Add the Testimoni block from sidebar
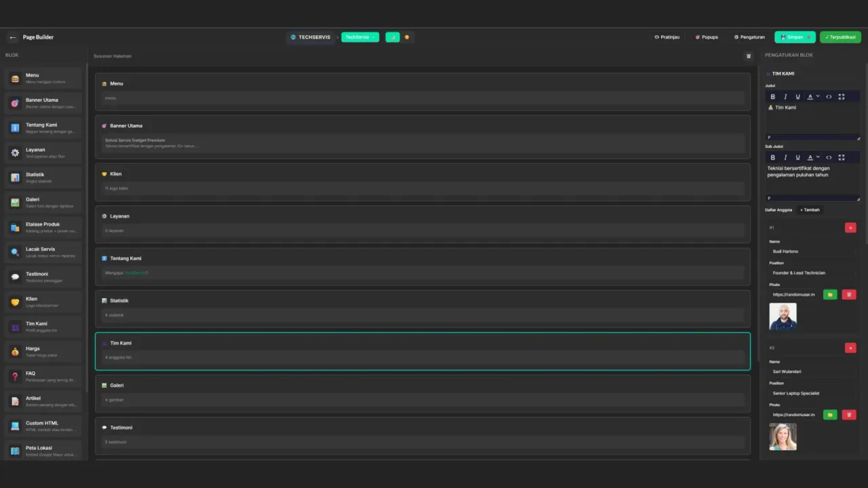The width and height of the screenshot is (868, 488). tap(43, 277)
